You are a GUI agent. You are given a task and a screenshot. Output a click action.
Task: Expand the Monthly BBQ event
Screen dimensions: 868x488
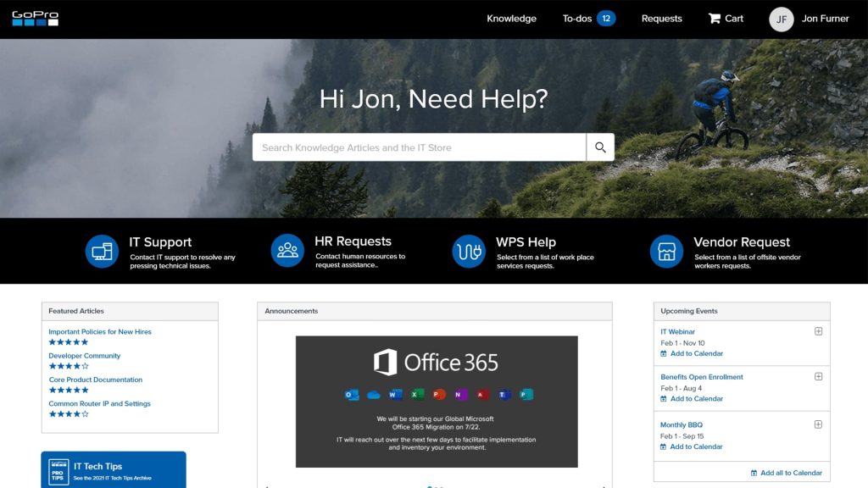(x=818, y=424)
